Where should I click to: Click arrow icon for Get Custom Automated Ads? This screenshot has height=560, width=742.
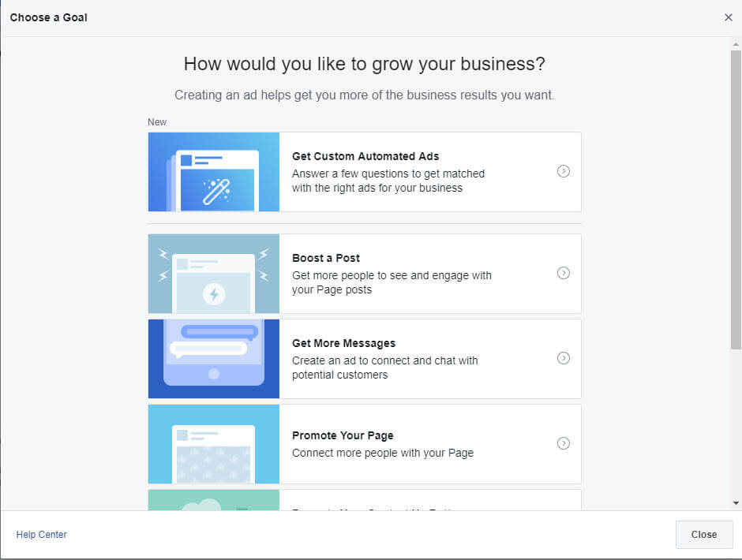click(x=563, y=171)
